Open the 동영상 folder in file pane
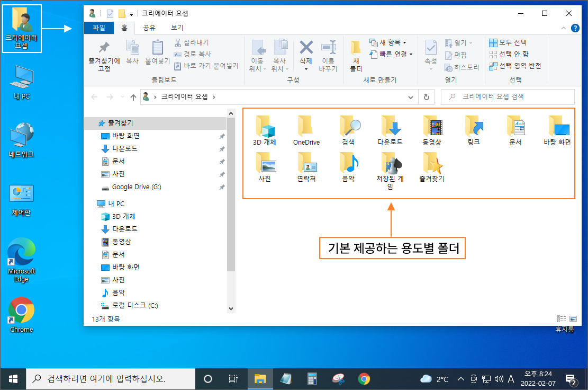Viewport: 588px width, 390px height. pos(432,130)
